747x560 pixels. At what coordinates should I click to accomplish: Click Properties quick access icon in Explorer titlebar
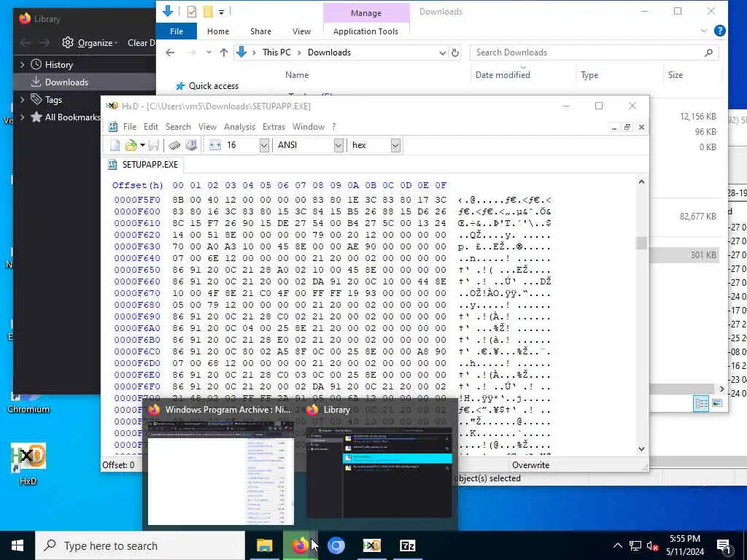pyautogui.click(x=192, y=12)
